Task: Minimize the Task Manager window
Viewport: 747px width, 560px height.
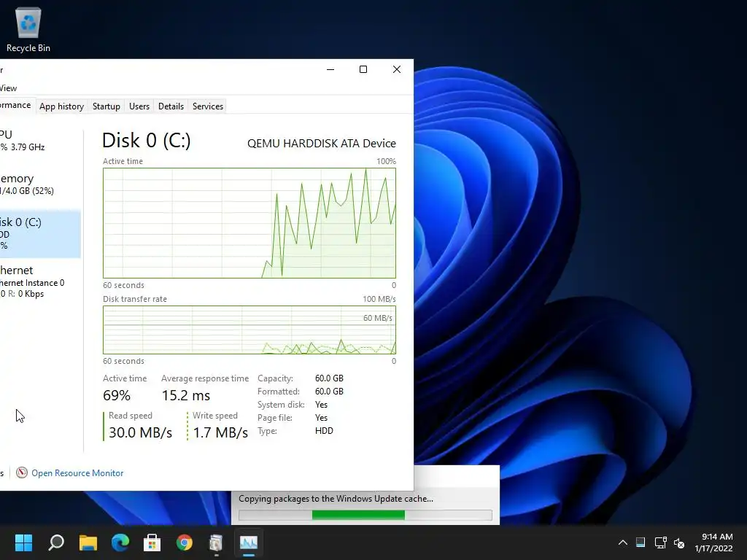Action: [x=330, y=69]
